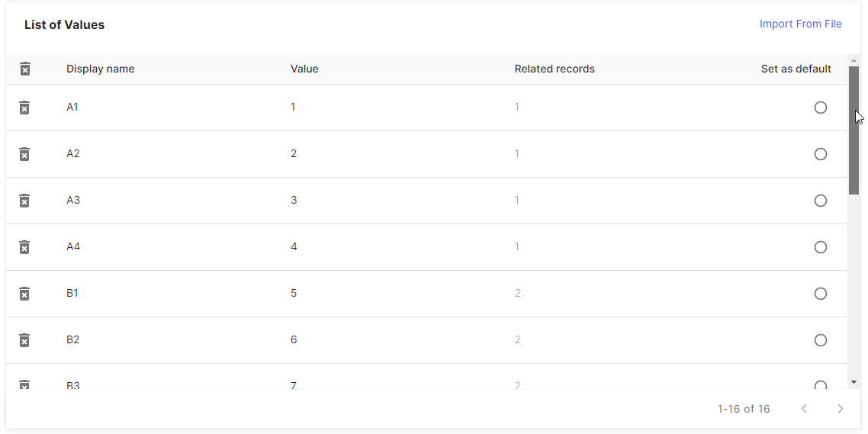Click the Display name column header

point(100,69)
